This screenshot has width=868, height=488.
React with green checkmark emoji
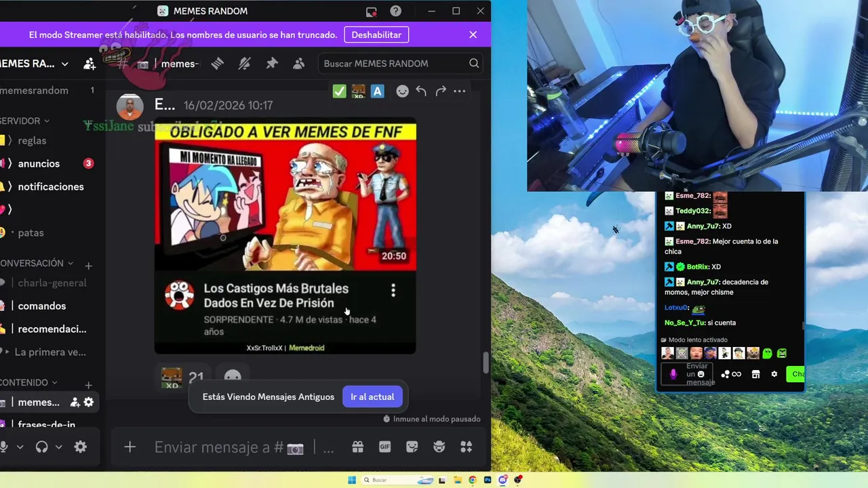[x=340, y=91]
